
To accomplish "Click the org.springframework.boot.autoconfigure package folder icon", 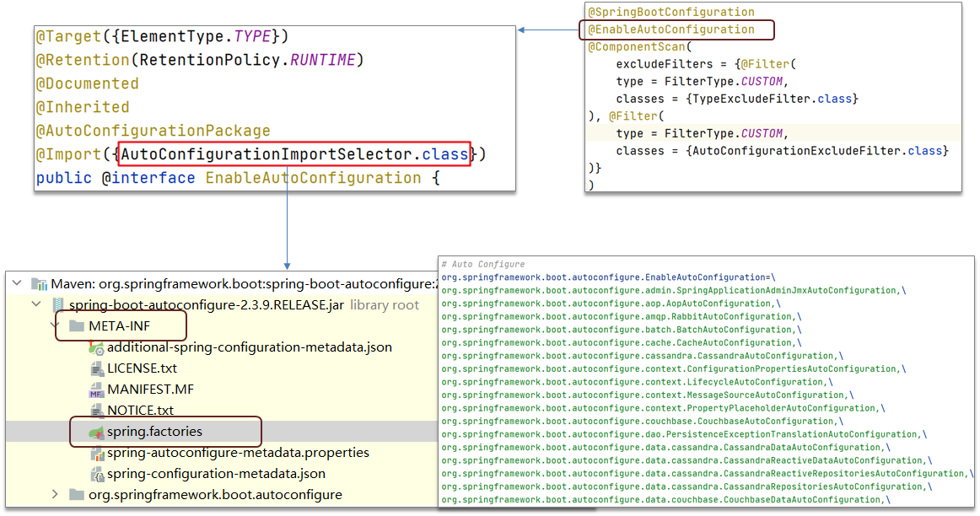I will pos(76,495).
